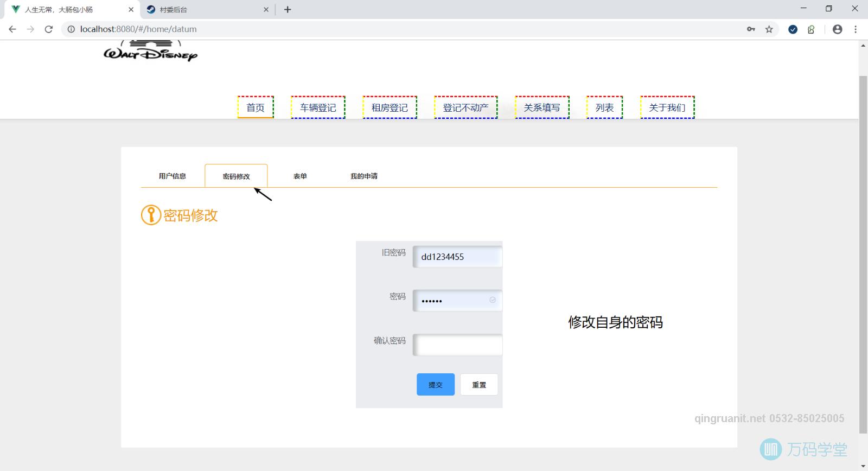Click the green extension icon
The height and width of the screenshot is (471, 868).
[811, 29]
